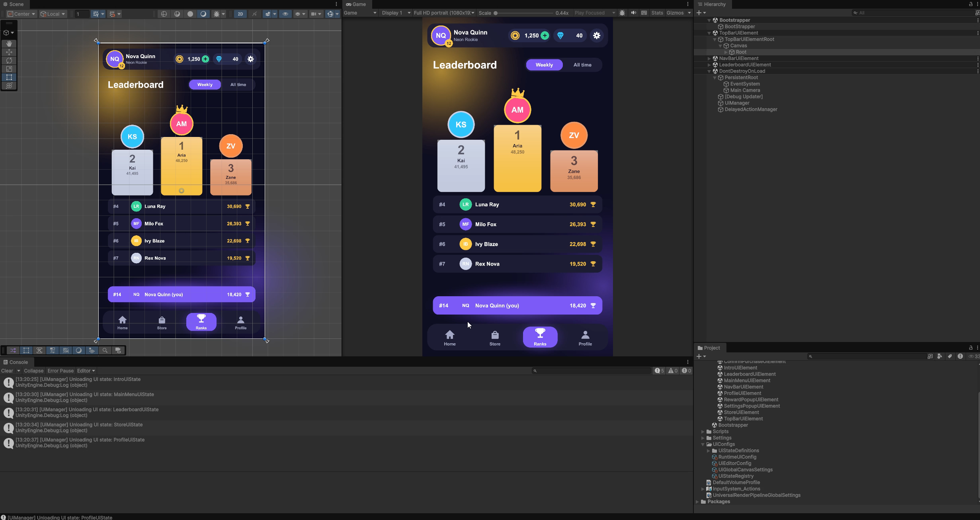Select the Scale tool in Scene toolbar

(9, 69)
